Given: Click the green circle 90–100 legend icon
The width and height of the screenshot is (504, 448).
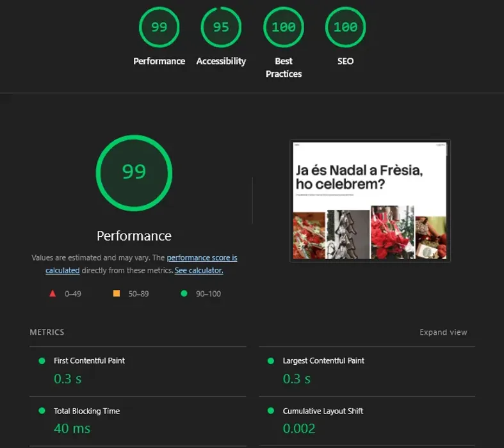Looking at the screenshot, I should point(184,294).
